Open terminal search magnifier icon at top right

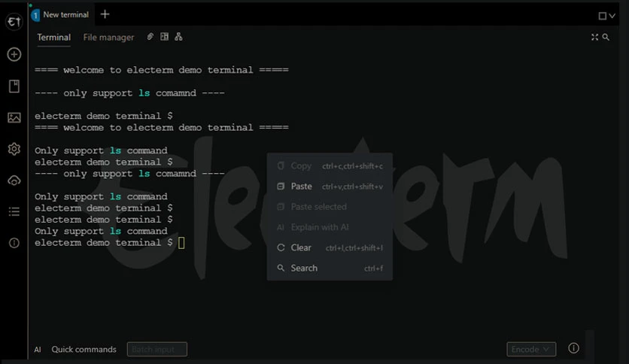pos(606,37)
